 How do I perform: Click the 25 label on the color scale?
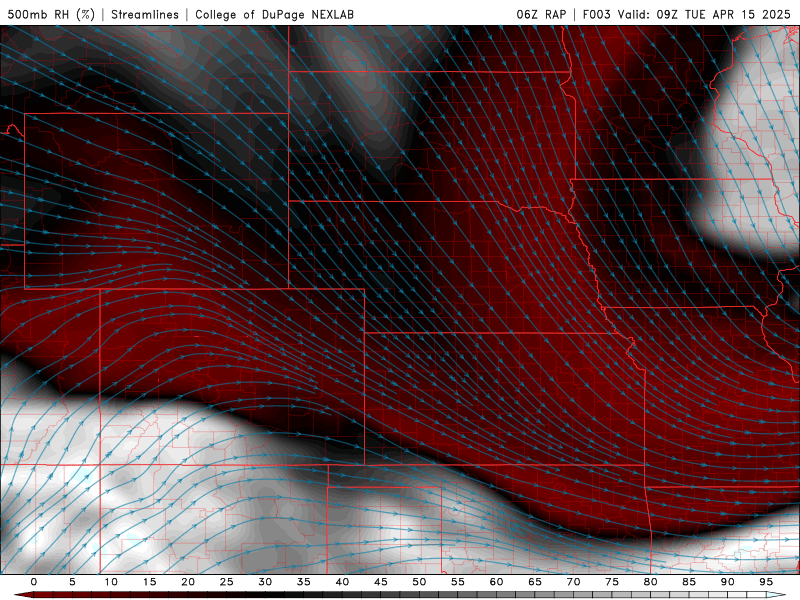(227, 582)
